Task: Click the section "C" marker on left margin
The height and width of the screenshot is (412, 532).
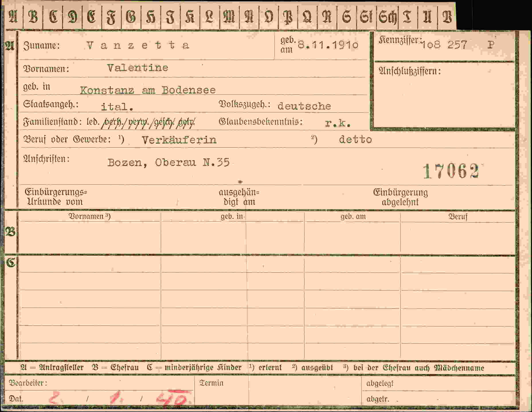Action: (x=11, y=262)
